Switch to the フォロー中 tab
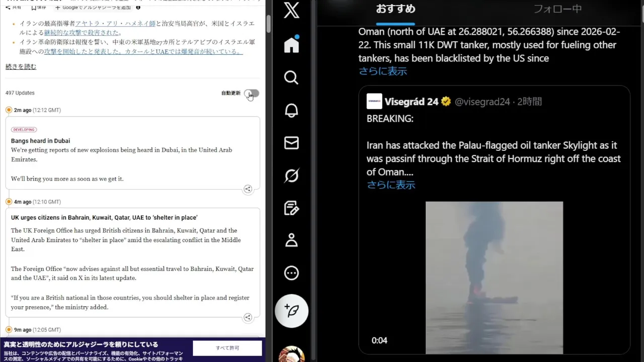Viewport: 644px width, 362px height. [557, 9]
